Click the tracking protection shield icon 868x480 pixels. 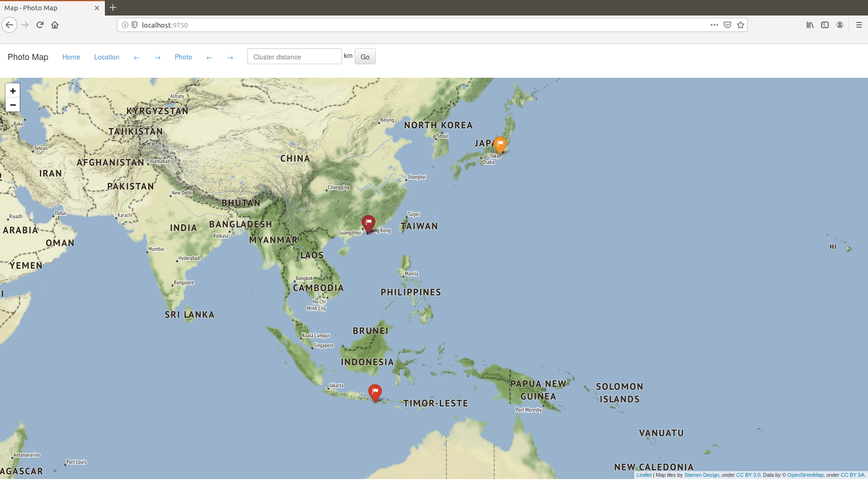[x=135, y=25]
